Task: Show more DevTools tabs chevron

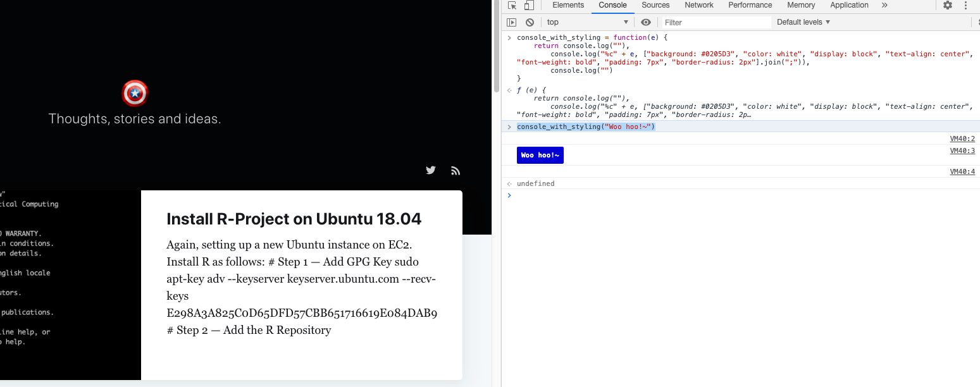Action: click(x=884, y=5)
